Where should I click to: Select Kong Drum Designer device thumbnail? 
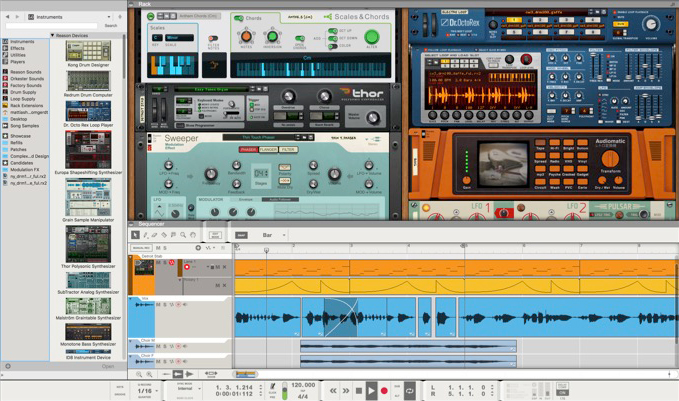click(88, 51)
